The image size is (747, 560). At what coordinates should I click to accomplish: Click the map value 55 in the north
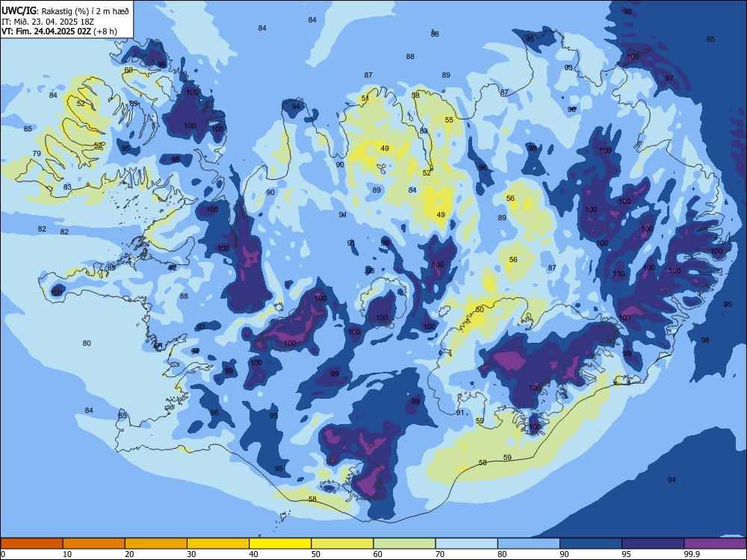click(x=449, y=120)
